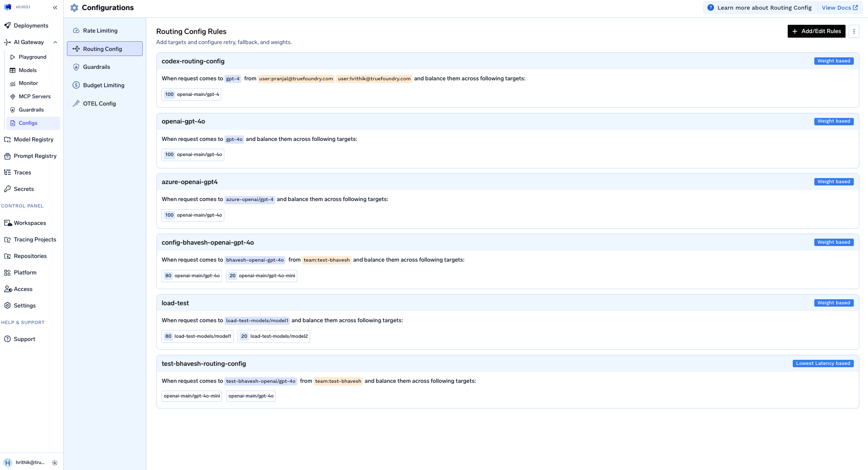Select the openai-main/gpt-4o-mini target chip
This screenshot has width=868, height=470.
coord(262,276)
